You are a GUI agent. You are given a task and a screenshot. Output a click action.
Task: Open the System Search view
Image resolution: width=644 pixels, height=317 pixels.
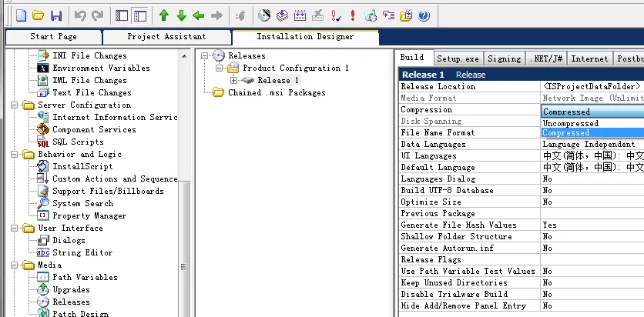pyautogui.click(x=82, y=203)
